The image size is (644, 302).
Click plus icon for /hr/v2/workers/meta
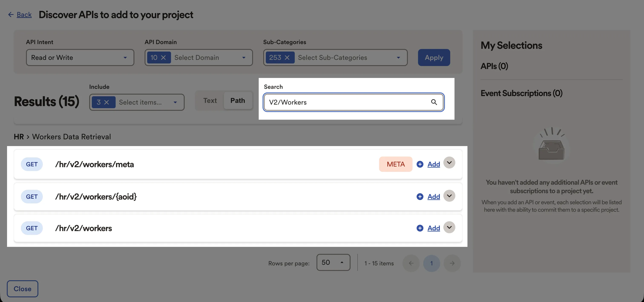pyautogui.click(x=420, y=164)
